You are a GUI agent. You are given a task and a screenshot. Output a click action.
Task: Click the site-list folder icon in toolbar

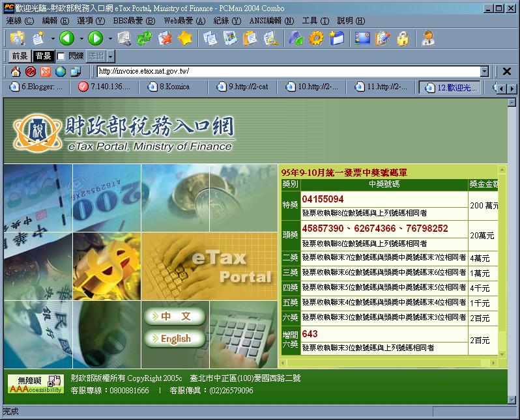point(17,38)
